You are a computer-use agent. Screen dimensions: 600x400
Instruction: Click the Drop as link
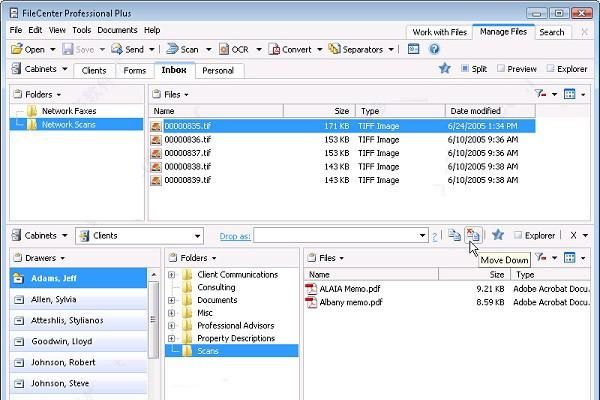pyautogui.click(x=235, y=236)
